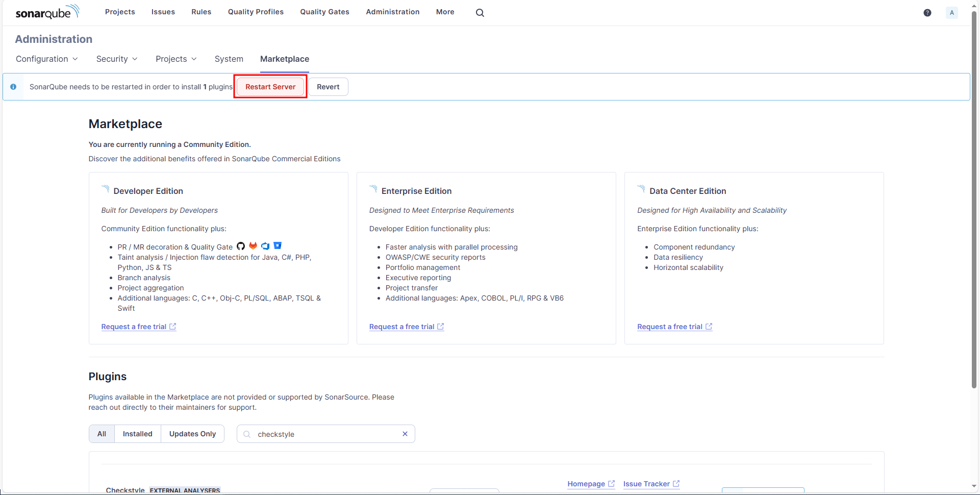Open the More menu in top navigation
Viewport: 980px width, 495px height.
point(445,12)
